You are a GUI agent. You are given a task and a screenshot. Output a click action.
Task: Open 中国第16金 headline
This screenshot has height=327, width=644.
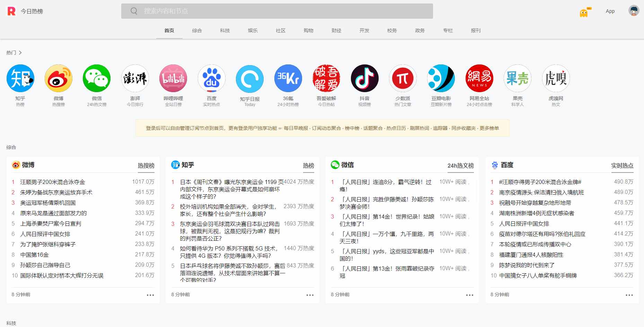click(34, 255)
